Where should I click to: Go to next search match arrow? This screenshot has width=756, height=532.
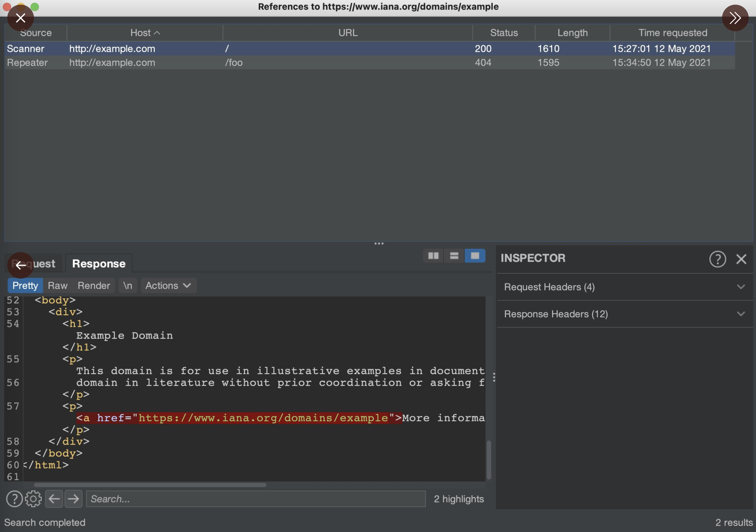coord(73,499)
